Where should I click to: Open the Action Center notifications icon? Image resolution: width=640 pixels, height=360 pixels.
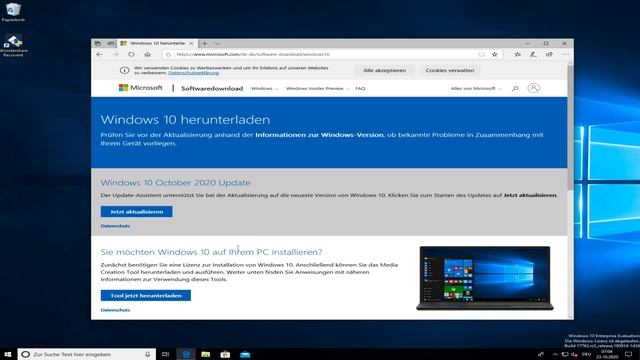(629, 354)
